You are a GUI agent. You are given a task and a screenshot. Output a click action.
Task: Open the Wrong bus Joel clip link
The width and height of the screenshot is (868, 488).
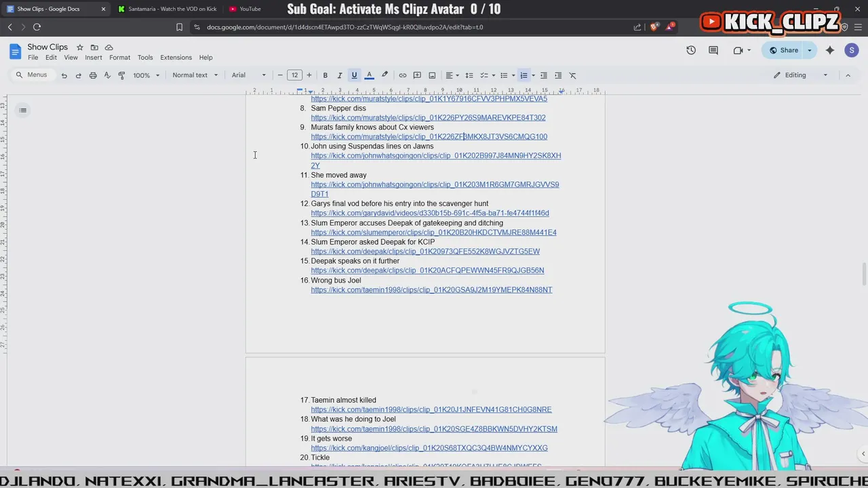431,290
